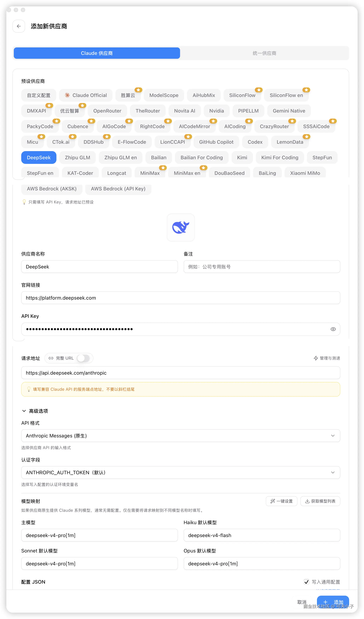
Task: Select the Claude Official preset
Action: click(x=86, y=95)
